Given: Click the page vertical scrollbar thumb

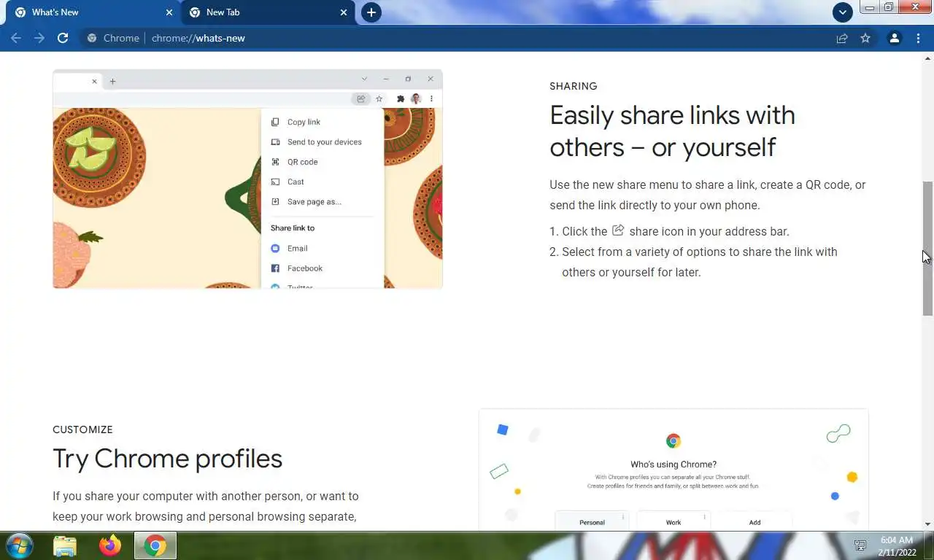Looking at the screenshot, I should tap(927, 248).
